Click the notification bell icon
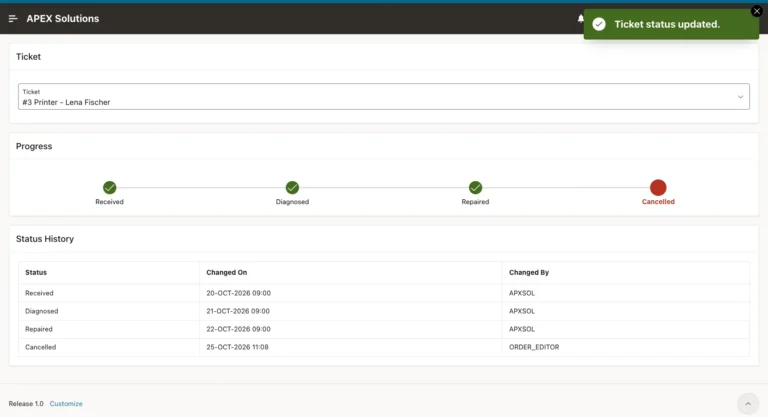The width and height of the screenshot is (768, 417). [x=580, y=19]
